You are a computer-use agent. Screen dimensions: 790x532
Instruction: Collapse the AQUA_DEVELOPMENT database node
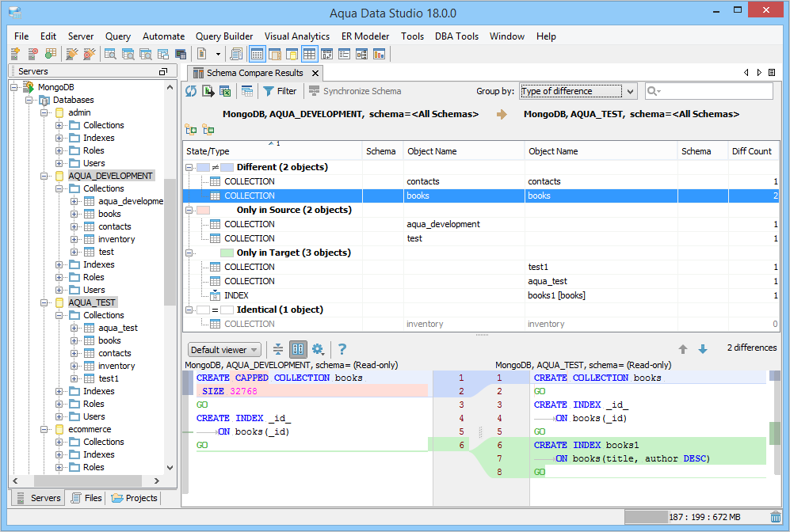44,176
